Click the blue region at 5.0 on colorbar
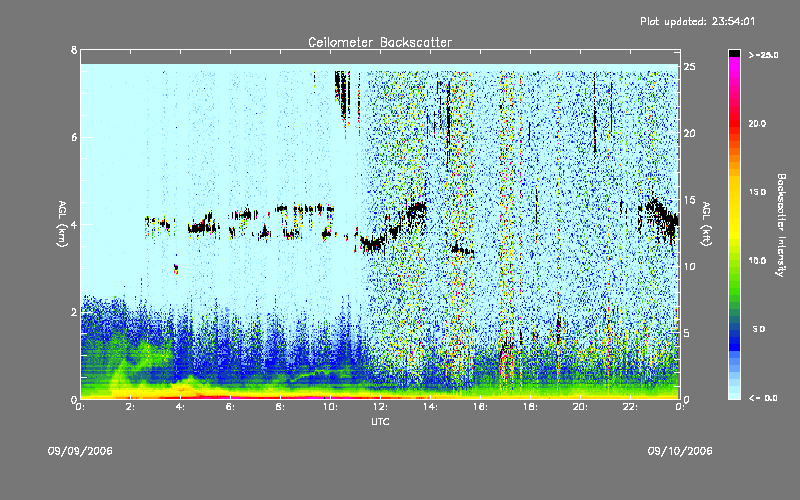 pyautogui.click(x=734, y=330)
